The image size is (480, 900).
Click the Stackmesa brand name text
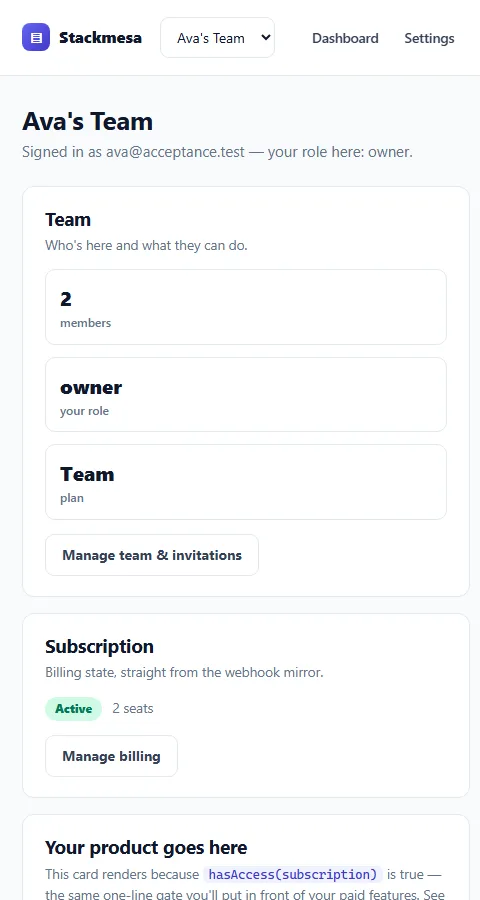[x=100, y=38]
